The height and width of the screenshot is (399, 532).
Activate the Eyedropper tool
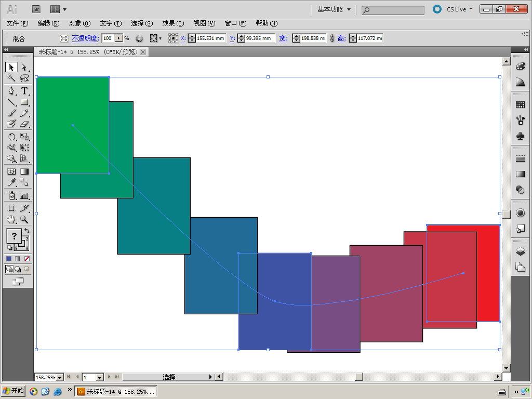click(11, 182)
